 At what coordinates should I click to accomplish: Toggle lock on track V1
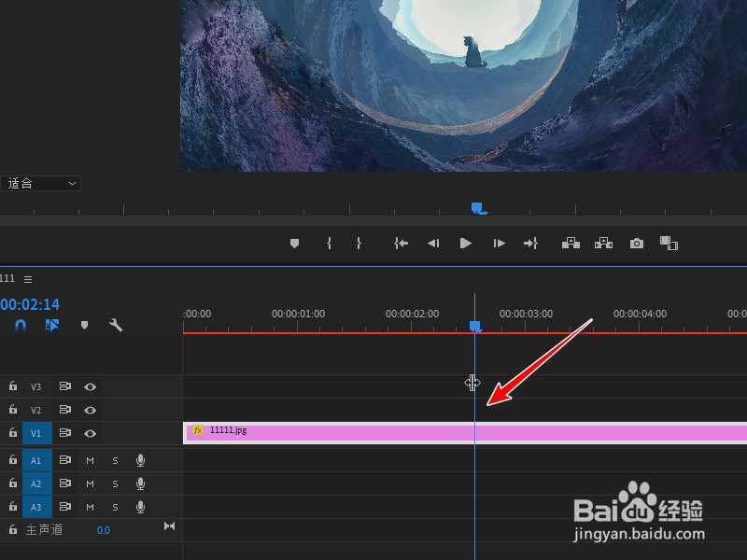pos(13,432)
